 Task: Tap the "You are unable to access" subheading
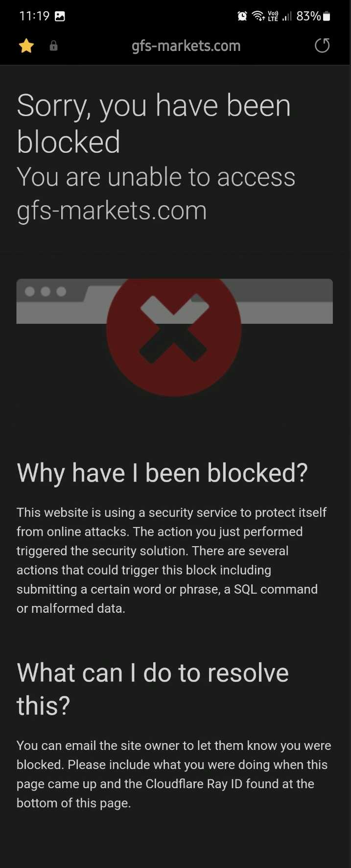[156, 177]
